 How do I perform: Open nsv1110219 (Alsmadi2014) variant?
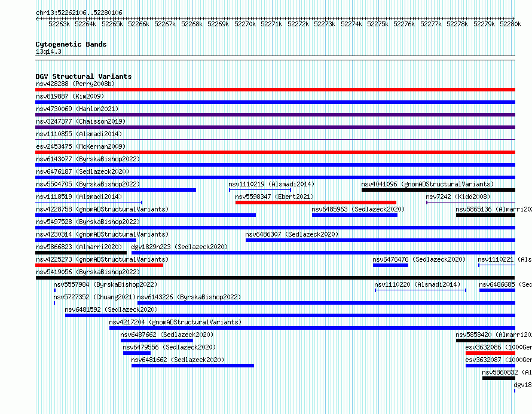(271, 184)
